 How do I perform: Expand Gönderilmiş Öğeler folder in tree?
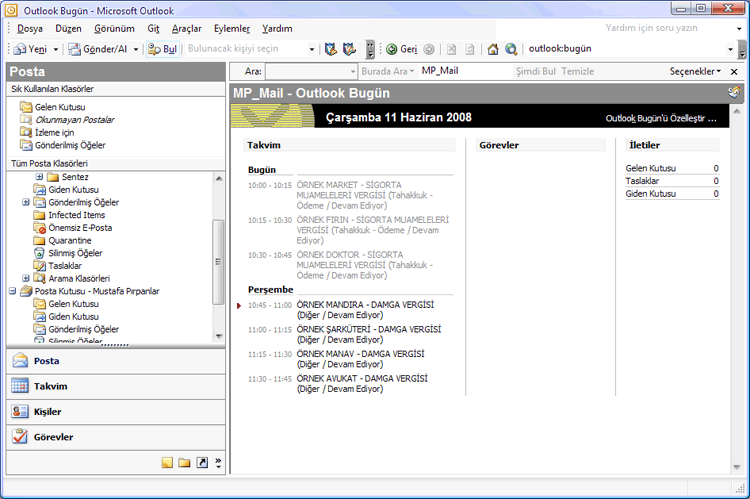tap(26, 202)
